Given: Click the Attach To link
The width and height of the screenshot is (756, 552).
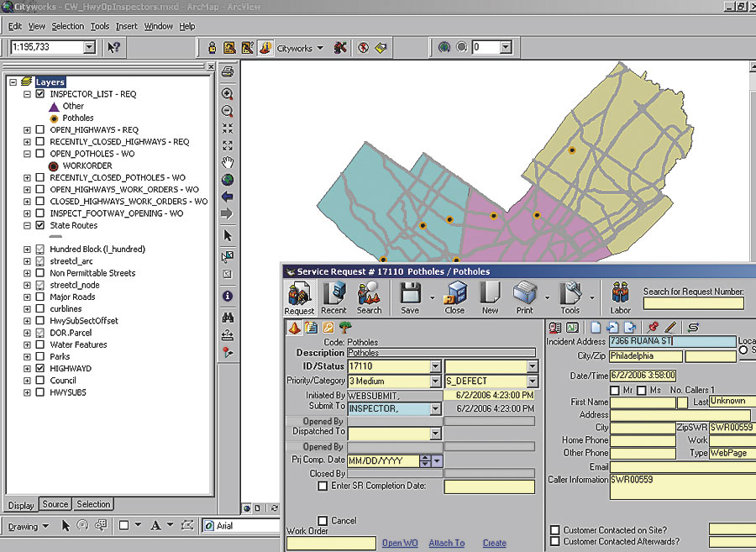Looking at the screenshot, I should tap(447, 543).
